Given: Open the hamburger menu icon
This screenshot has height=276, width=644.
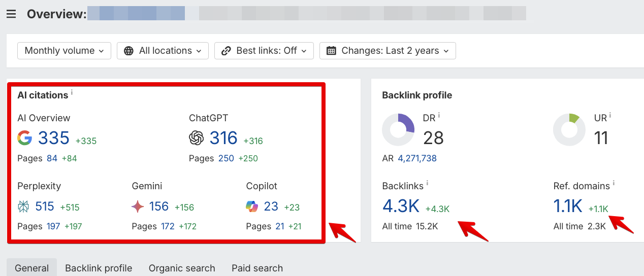Looking at the screenshot, I should click(11, 14).
